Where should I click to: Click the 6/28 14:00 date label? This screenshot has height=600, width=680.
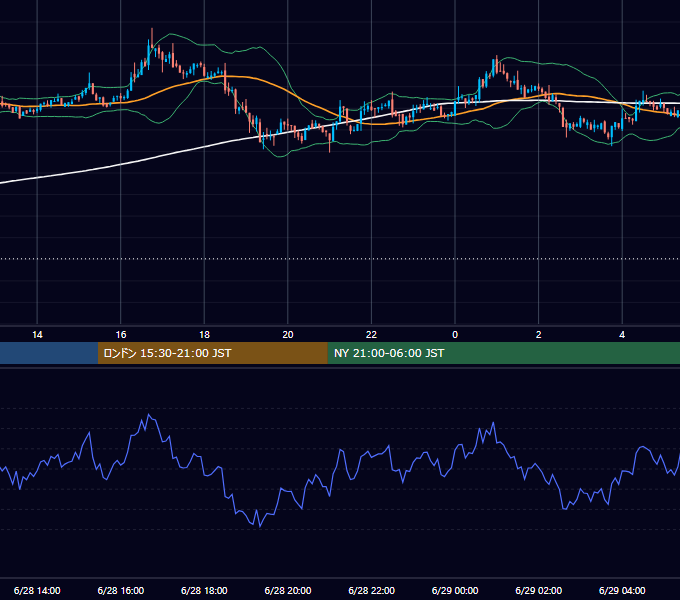click(37, 590)
